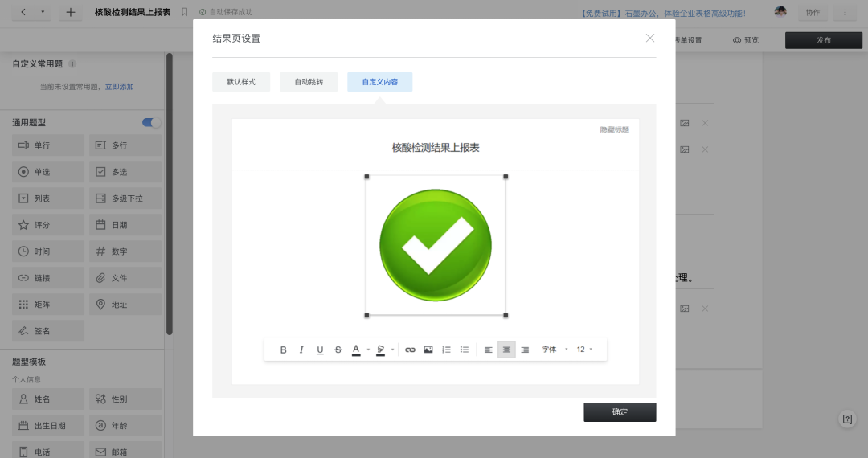Viewport: 868px width, 458px height.
Task: Click the 发布 publish button
Action: tap(824, 40)
